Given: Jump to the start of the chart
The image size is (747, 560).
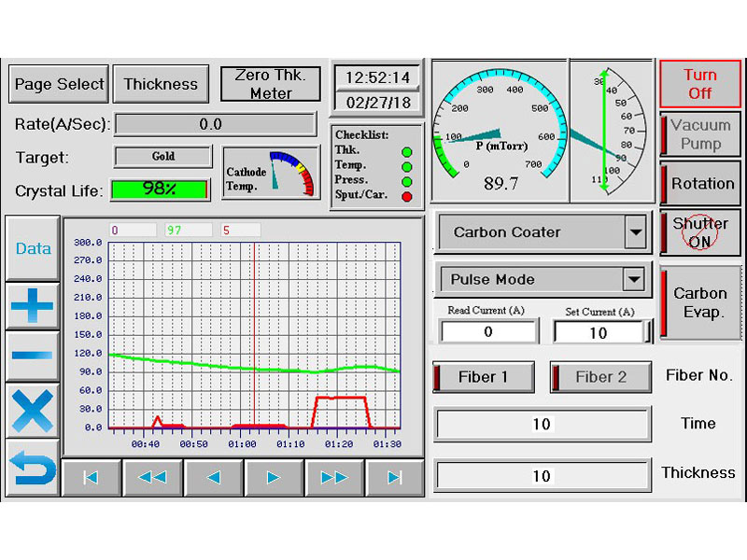Looking at the screenshot, I should 91,478.
